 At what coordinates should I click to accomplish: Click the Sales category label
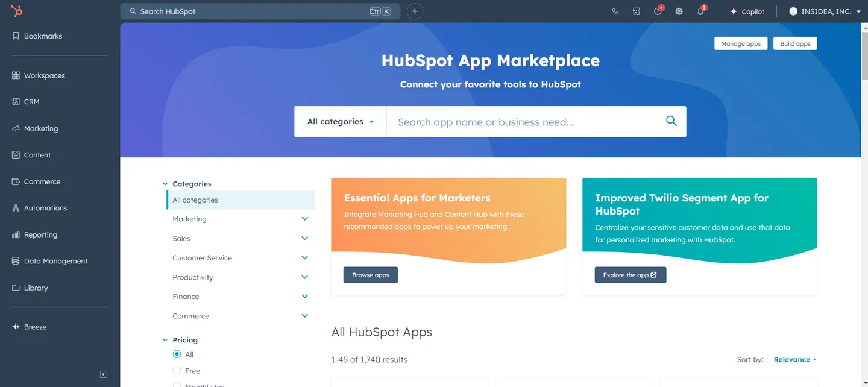click(x=181, y=239)
